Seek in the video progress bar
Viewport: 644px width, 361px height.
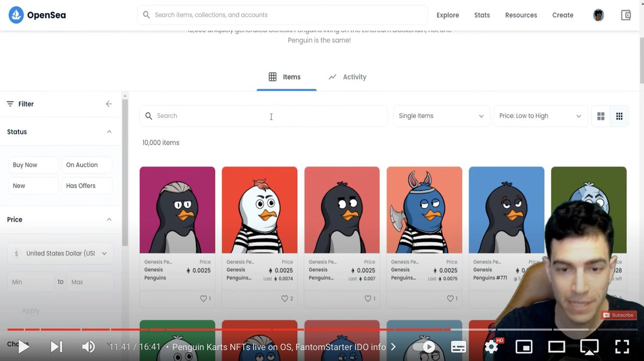322,329
